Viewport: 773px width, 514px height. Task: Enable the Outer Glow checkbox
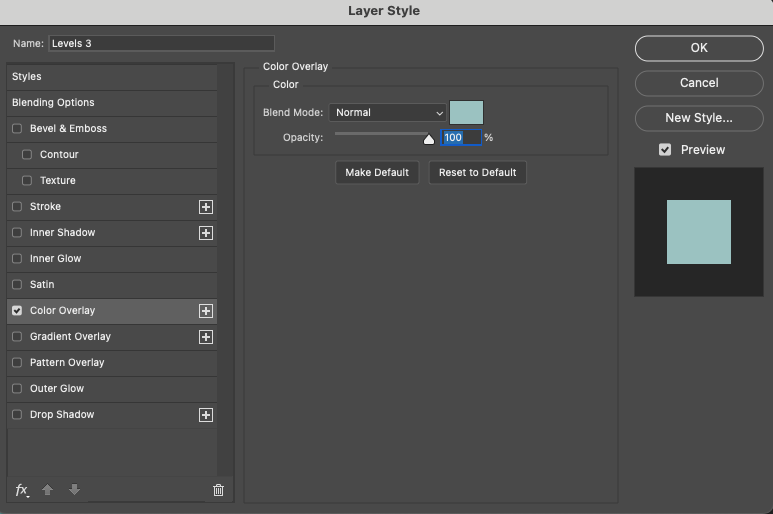pyautogui.click(x=17, y=389)
